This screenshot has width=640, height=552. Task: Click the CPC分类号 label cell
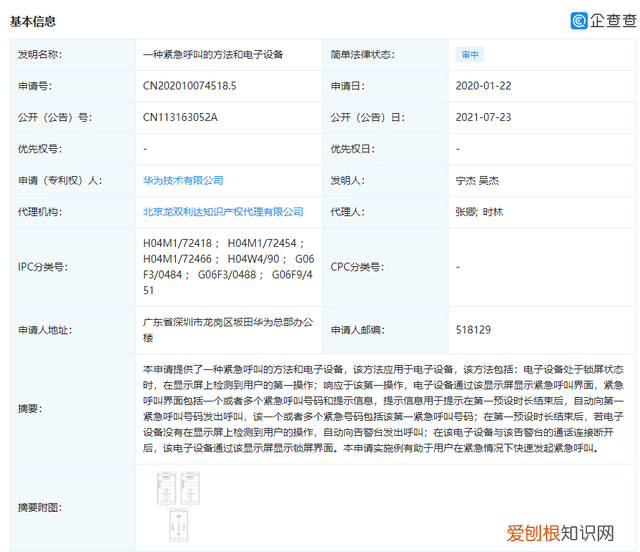point(385,267)
